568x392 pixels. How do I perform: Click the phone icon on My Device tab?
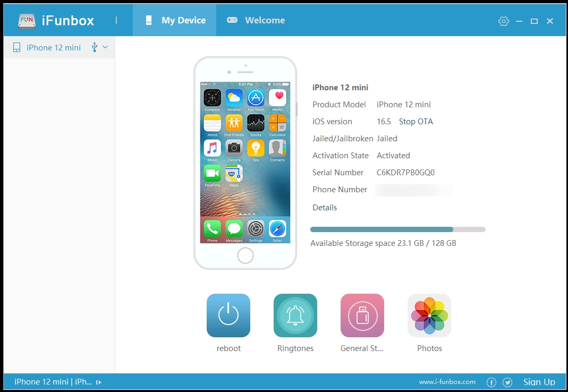(x=149, y=20)
